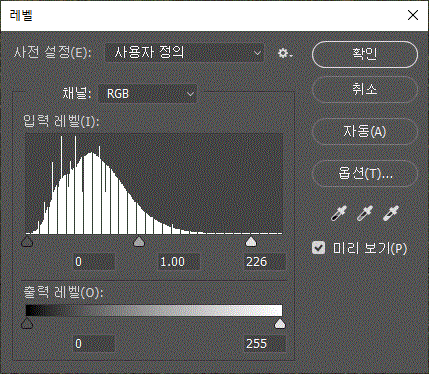
Task: Click the output white level slider handle
Action: coord(280,323)
